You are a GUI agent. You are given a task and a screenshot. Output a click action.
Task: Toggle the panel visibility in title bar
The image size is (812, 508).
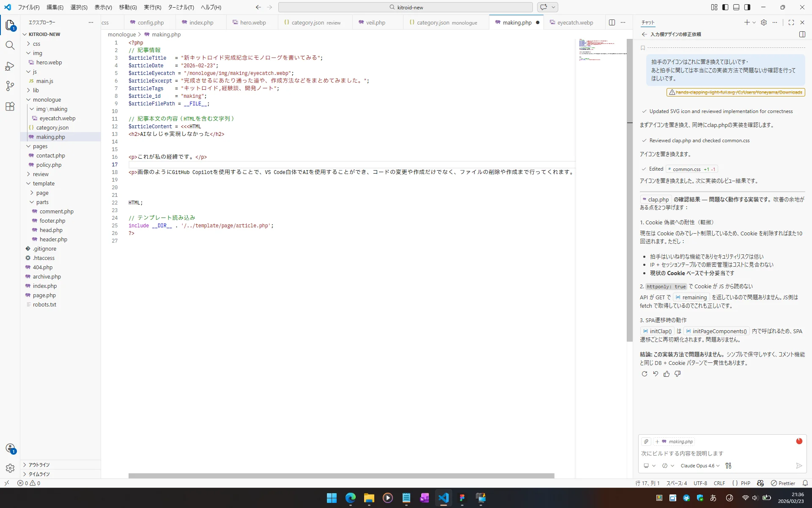[x=736, y=7]
